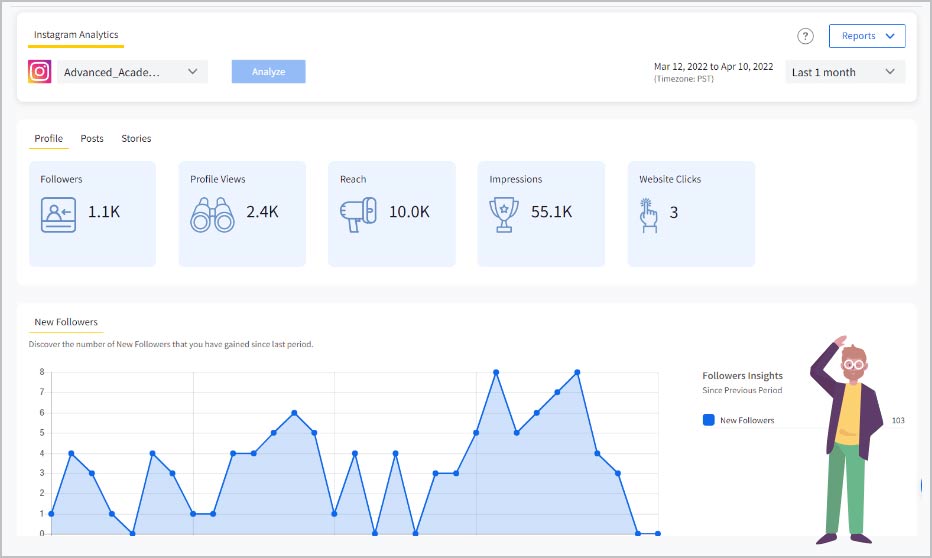Switch to the Posts tab
This screenshot has height=558, width=932.
[92, 139]
